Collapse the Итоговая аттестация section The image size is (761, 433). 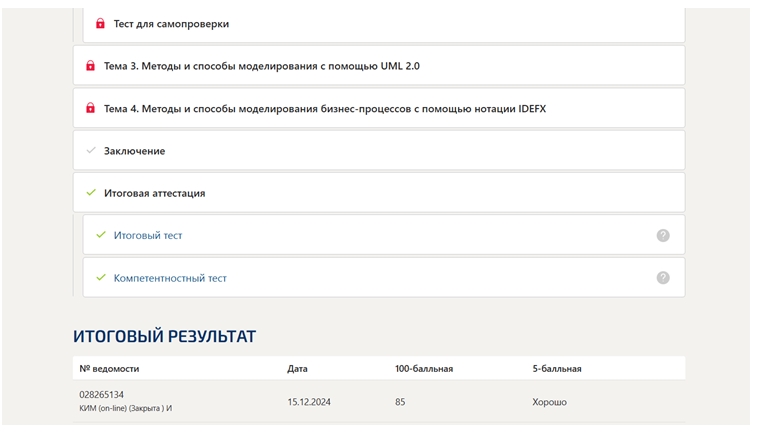(x=379, y=193)
